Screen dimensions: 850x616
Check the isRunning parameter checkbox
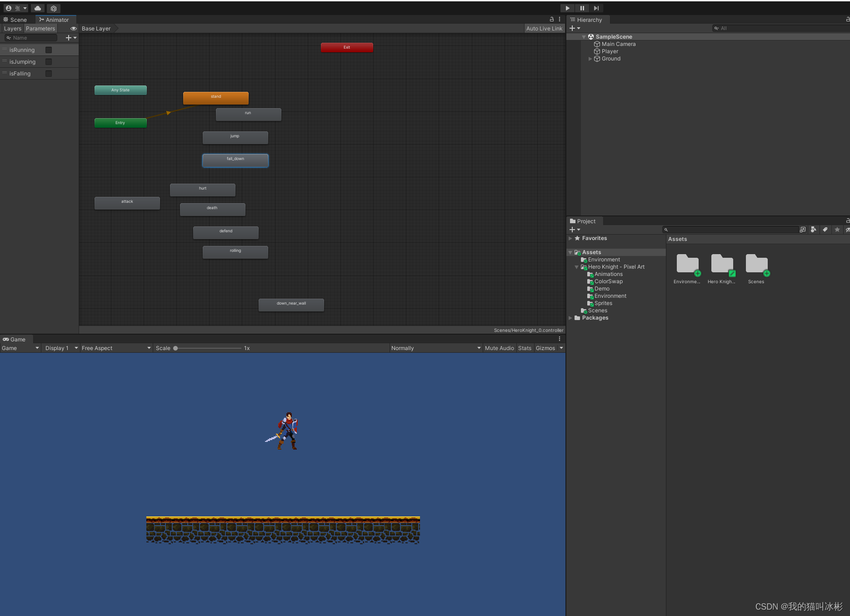point(49,50)
